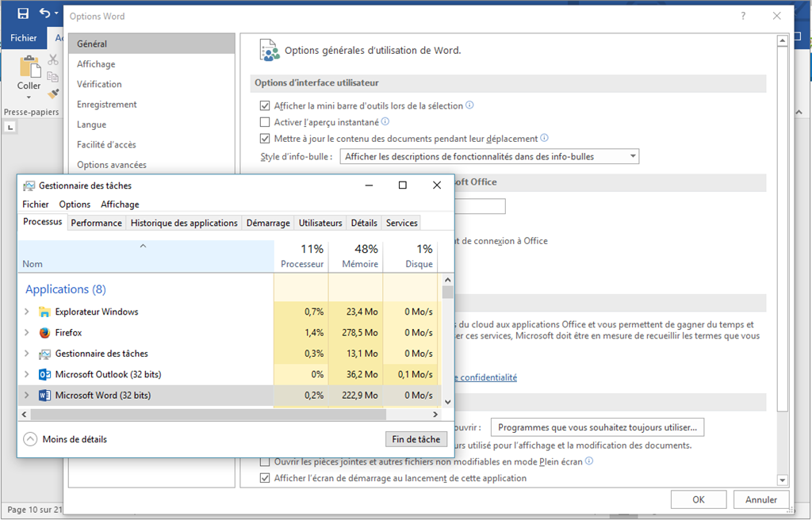The width and height of the screenshot is (812, 520).
Task: Click the Options Word help question mark
Action: tap(743, 16)
